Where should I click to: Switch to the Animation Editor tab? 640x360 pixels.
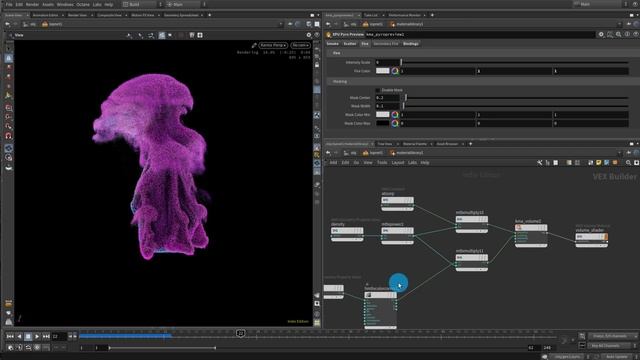tap(46, 15)
